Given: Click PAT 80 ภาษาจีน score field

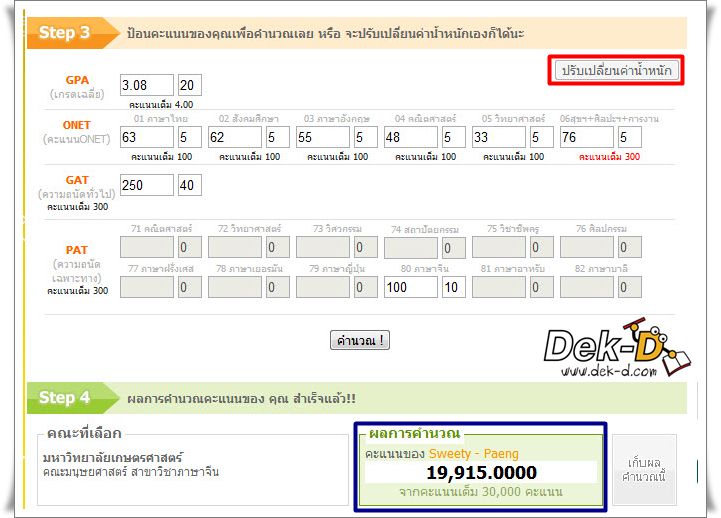Looking at the screenshot, I should point(410,288).
